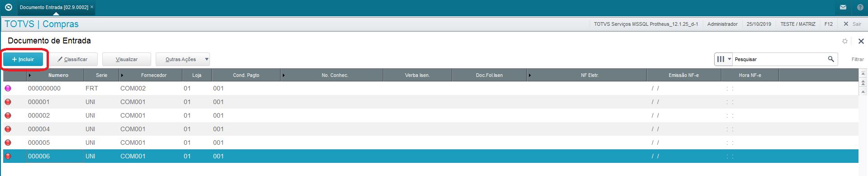Click TESTE / MATRIZ in header
The height and width of the screenshot is (176, 868).
click(x=798, y=24)
